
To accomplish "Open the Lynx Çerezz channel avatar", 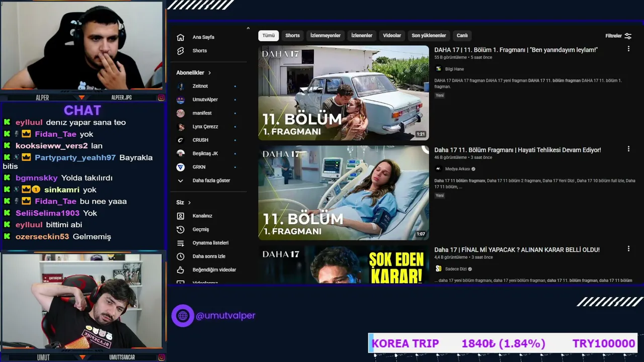I will (181, 127).
